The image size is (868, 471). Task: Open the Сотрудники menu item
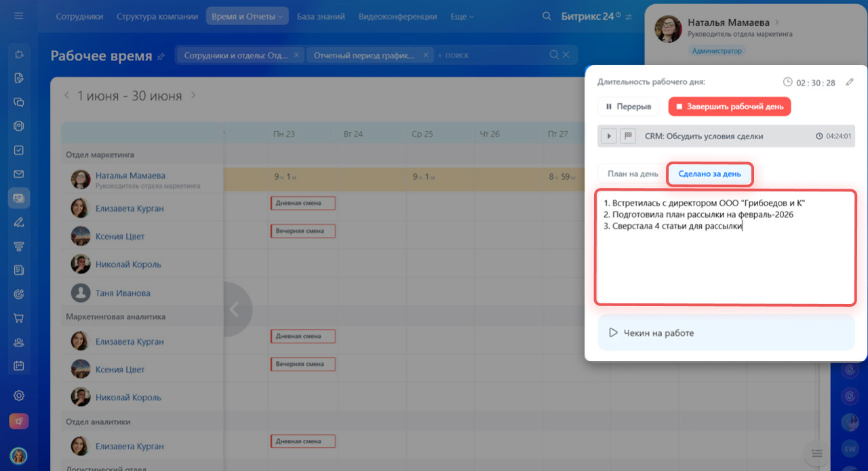point(79,16)
